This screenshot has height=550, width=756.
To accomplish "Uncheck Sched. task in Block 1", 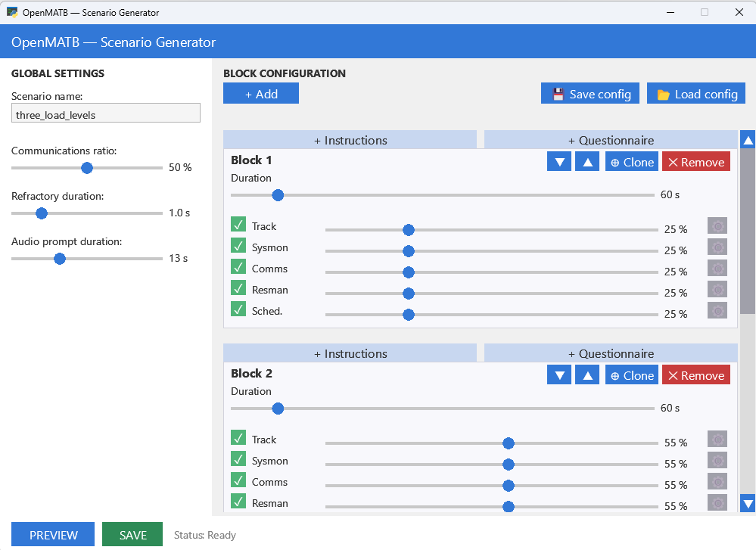I will 238,309.
